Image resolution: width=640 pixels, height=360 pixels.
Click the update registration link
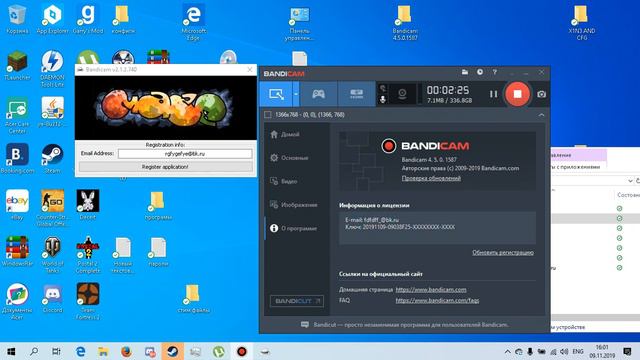tap(503, 253)
